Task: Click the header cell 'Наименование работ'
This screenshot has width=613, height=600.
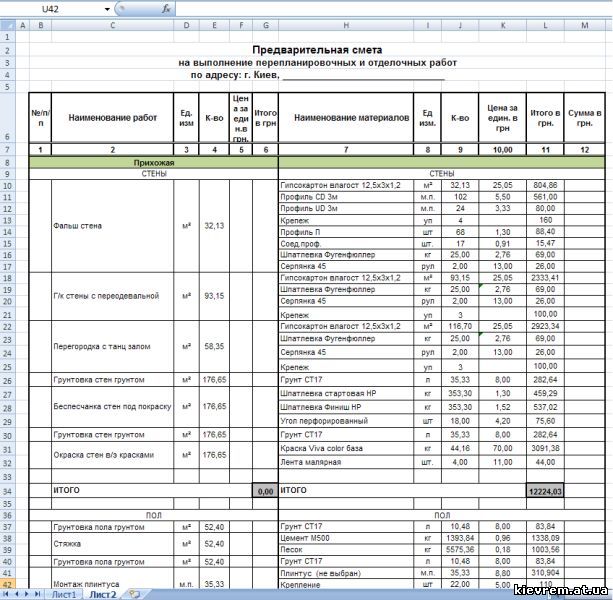Action: click(x=113, y=118)
